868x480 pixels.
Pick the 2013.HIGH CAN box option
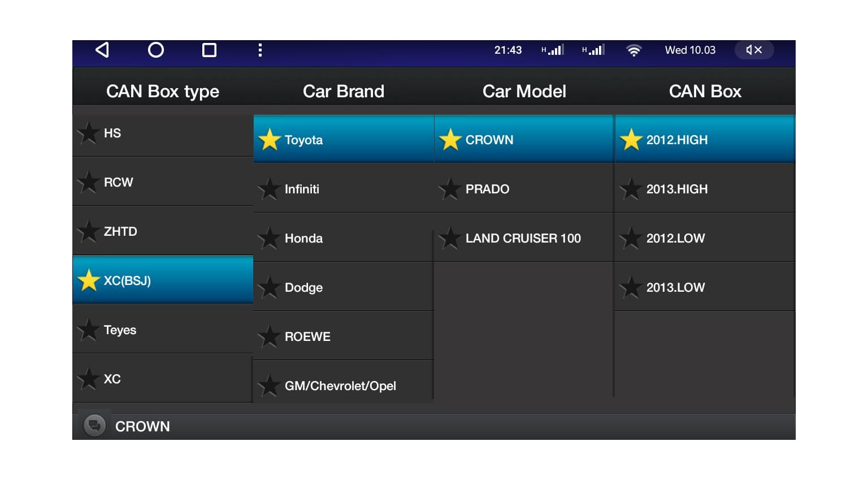[705, 189]
